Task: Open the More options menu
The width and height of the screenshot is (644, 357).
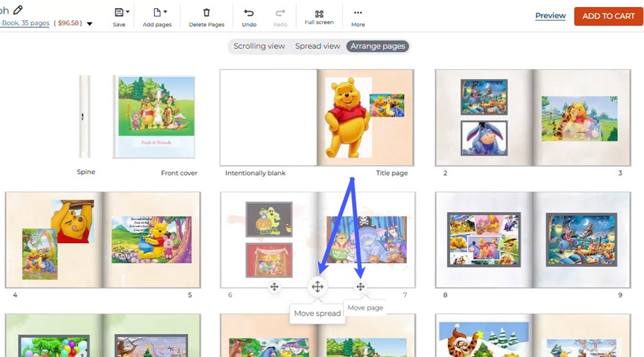Action: 358,17
